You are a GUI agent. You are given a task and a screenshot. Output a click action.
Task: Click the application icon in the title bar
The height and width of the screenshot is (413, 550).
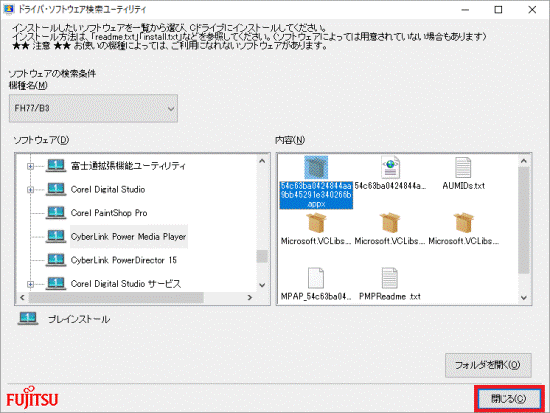click(8, 9)
